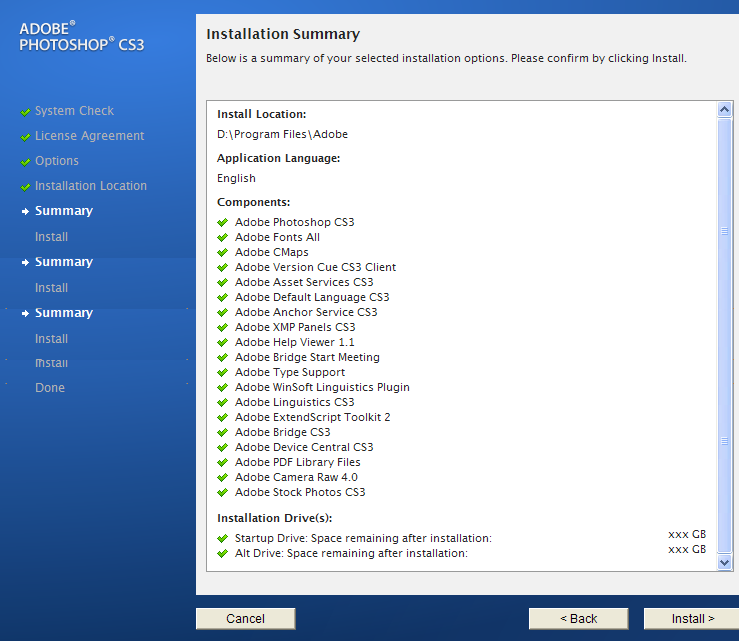Click the checkmark beside Adobe Fonts All
739x641 pixels.
(x=222, y=237)
